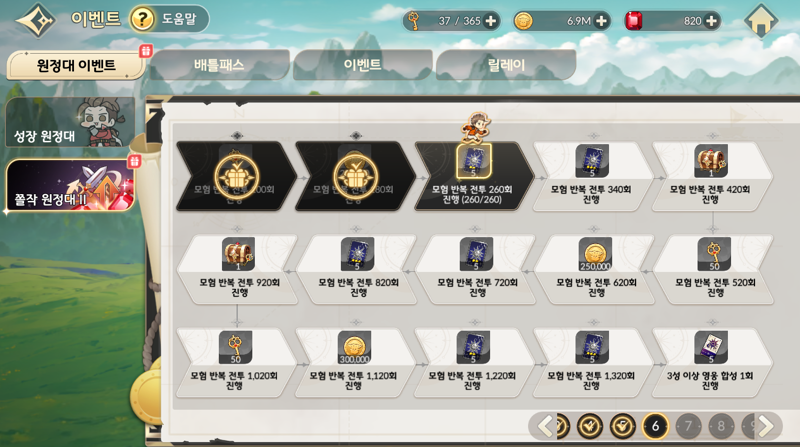This screenshot has width=800, height=447.
Task: Switch to the 릴레이 tab
Action: [x=506, y=65]
